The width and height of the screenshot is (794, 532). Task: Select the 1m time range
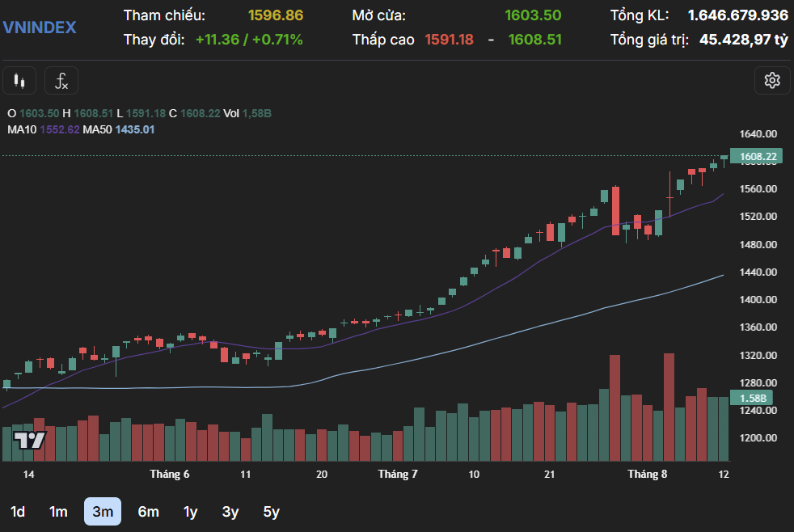[x=58, y=512]
